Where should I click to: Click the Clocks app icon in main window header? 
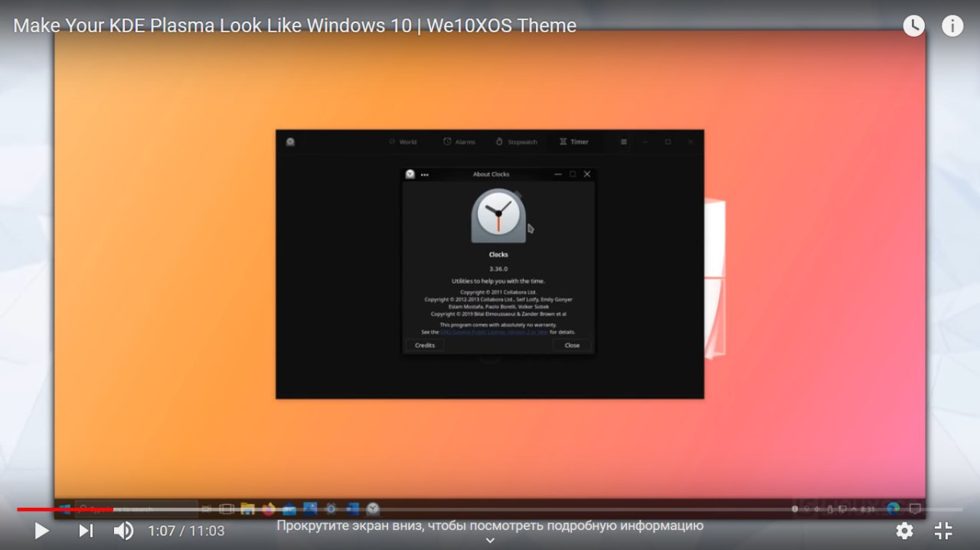tap(290, 142)
